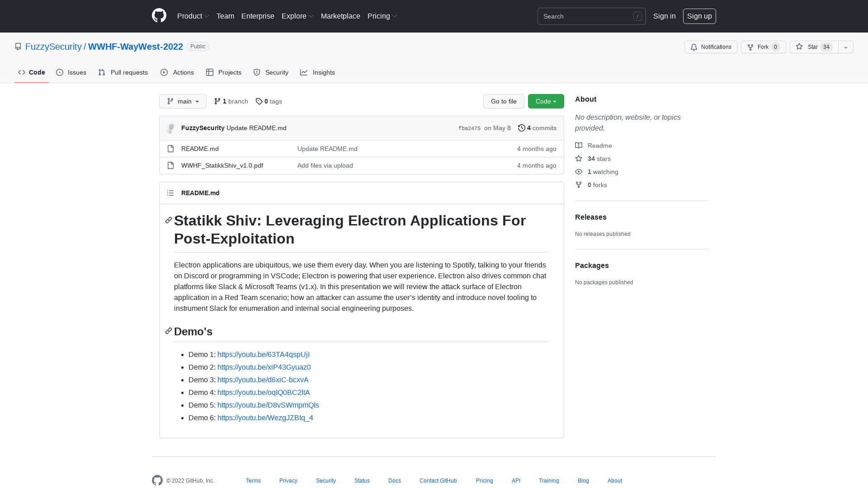Click the GitHub footer logo
Viewport: 868px width, 488px height.
tap(157, 480)
